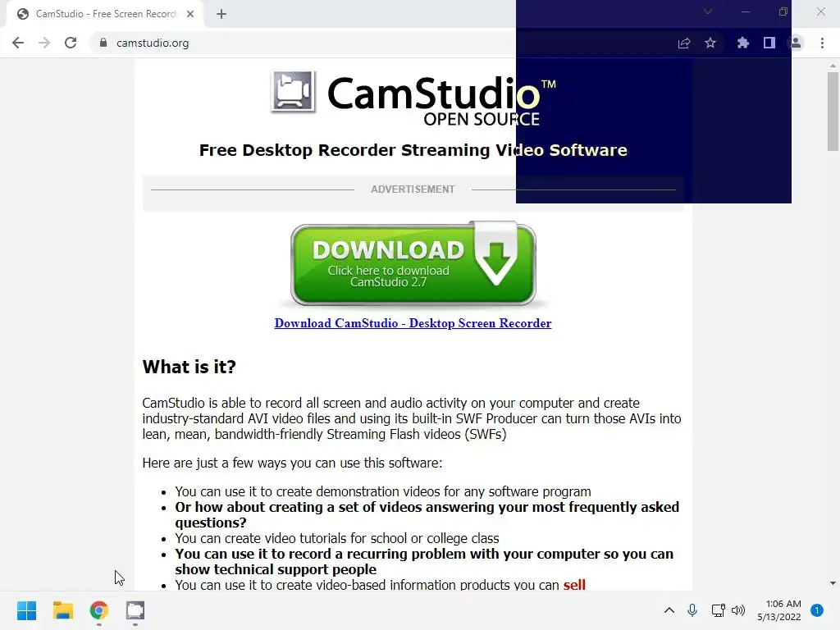Click the red 'sell' link

574,584
